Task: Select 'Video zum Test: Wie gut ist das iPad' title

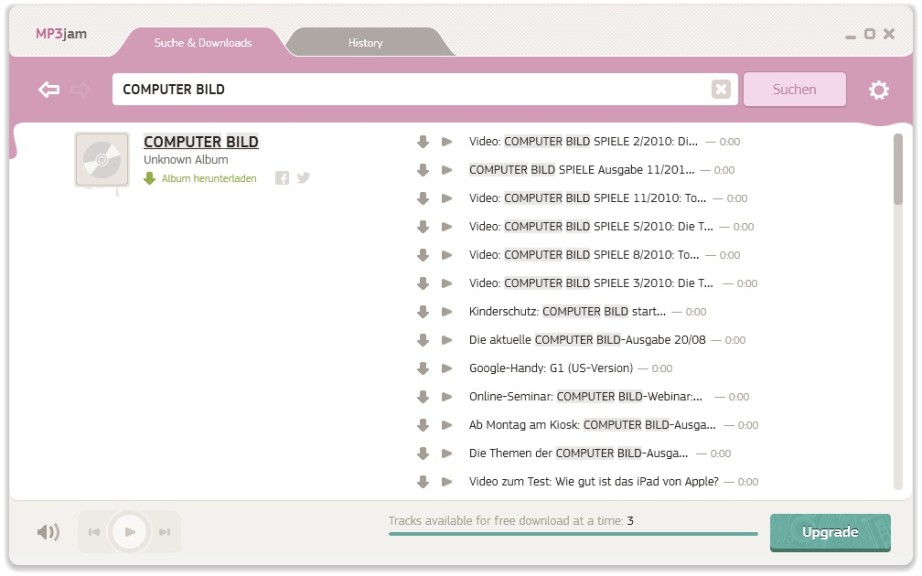Action: point(593,482)
